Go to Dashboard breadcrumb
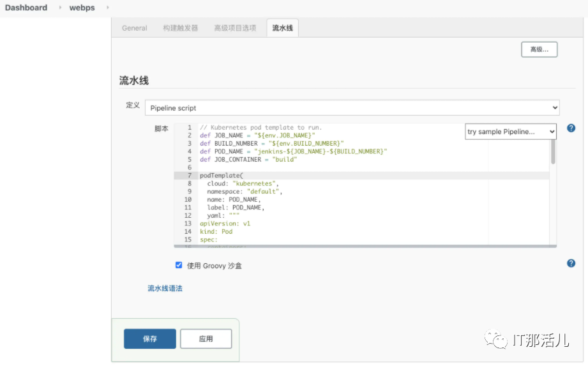Viewport: 588px width, 366px height. coord(26,8)
